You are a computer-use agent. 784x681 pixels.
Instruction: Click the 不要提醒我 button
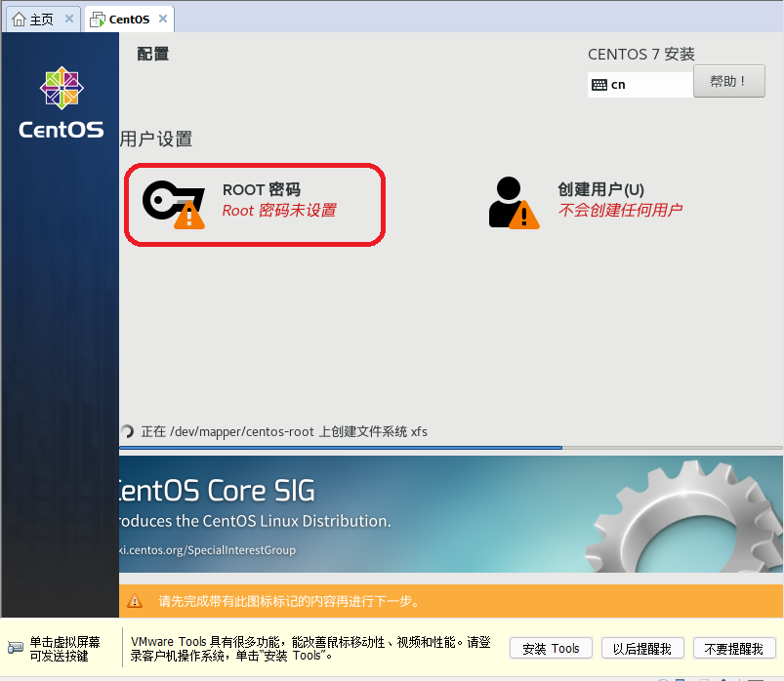pos(734,647)
